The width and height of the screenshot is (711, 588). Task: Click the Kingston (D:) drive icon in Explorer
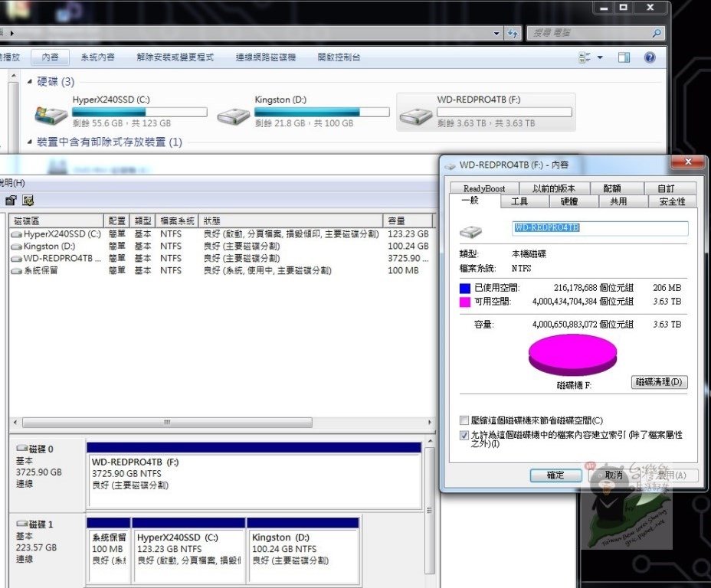[233, 116]
